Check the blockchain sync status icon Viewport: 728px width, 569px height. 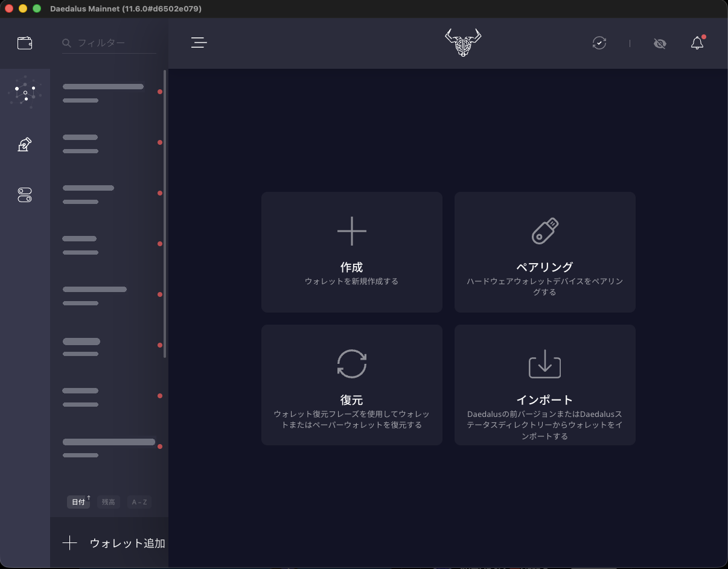599,43
